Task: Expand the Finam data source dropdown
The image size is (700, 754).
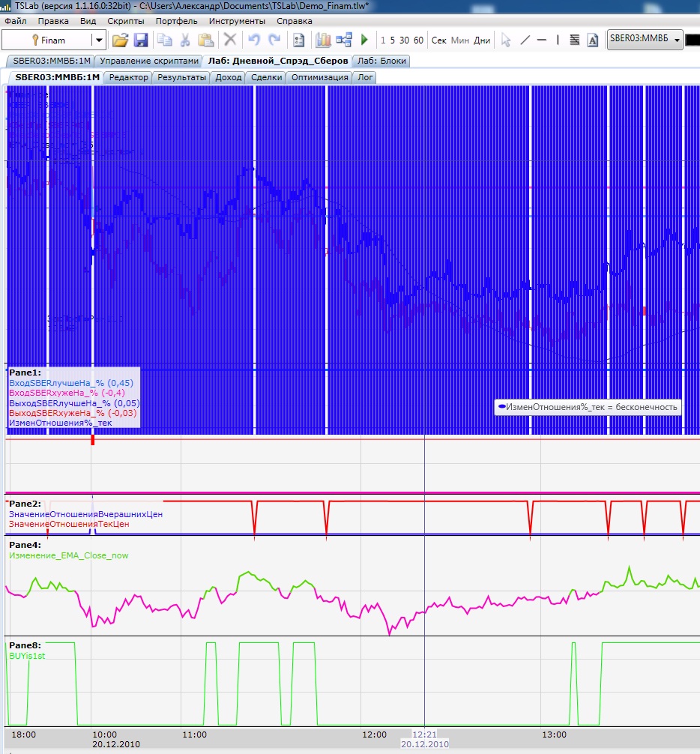Action: 98,40
